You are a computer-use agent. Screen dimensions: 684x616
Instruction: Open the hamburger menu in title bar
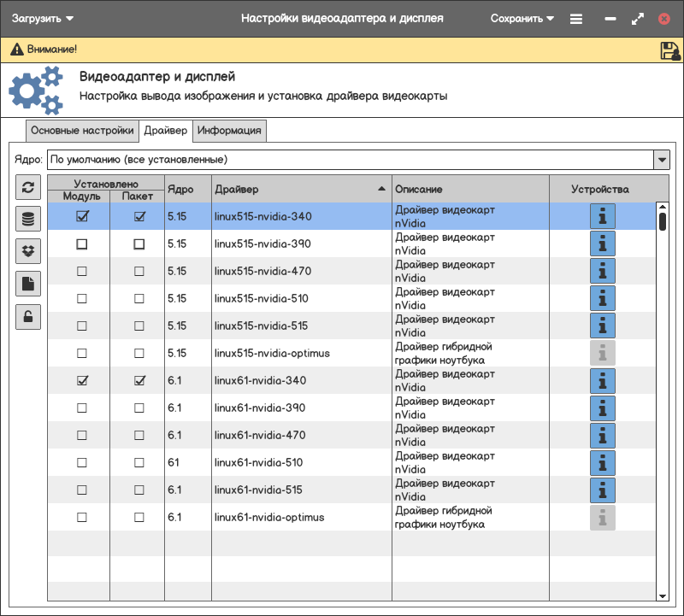tap(576, 18)
